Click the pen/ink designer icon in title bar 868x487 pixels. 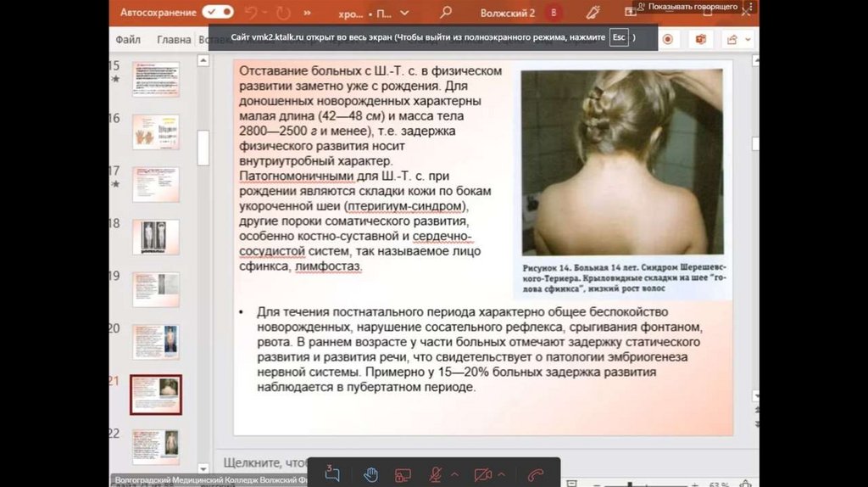click(x=593, y=13)
